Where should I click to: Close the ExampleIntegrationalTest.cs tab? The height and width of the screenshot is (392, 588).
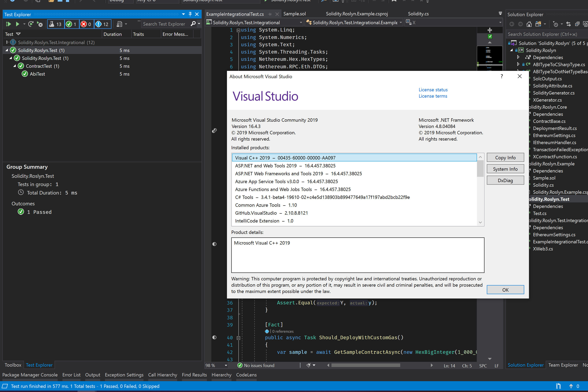[x=277, y=14]
